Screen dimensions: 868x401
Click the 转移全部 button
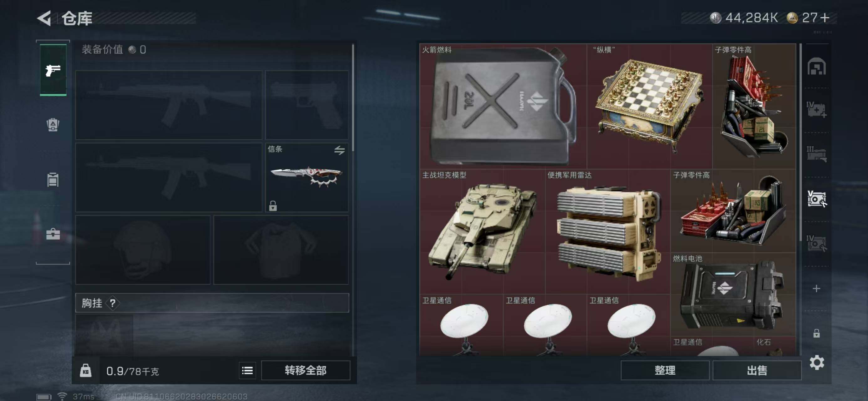click(x=306, y=371)
